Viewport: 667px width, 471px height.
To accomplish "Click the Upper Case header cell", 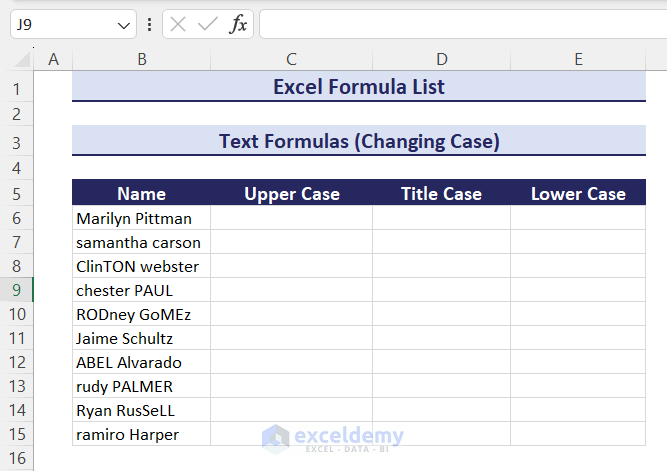I will tap(291, 194).
